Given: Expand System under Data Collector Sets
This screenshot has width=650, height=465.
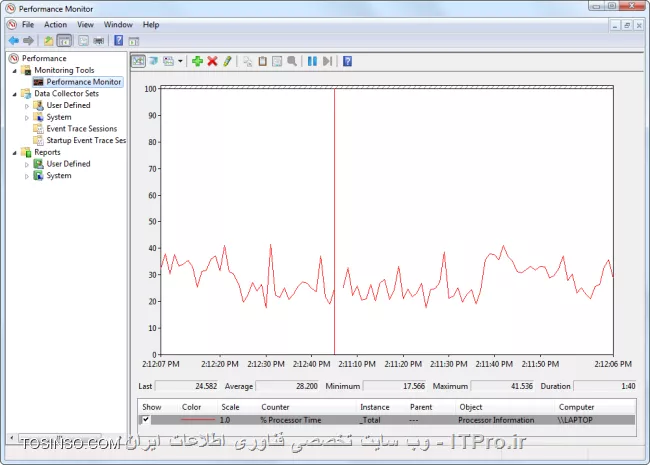Looking at the screenshot, I should tap(27, 117).
